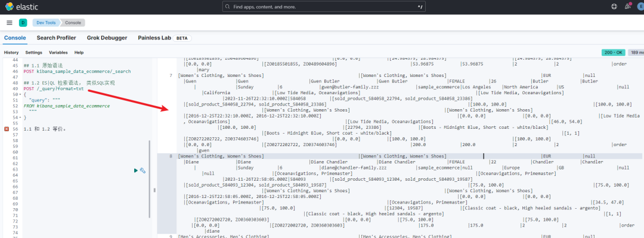Focus the Find apps, content search field
Screen dimensions: 644x238
[324, 7]
